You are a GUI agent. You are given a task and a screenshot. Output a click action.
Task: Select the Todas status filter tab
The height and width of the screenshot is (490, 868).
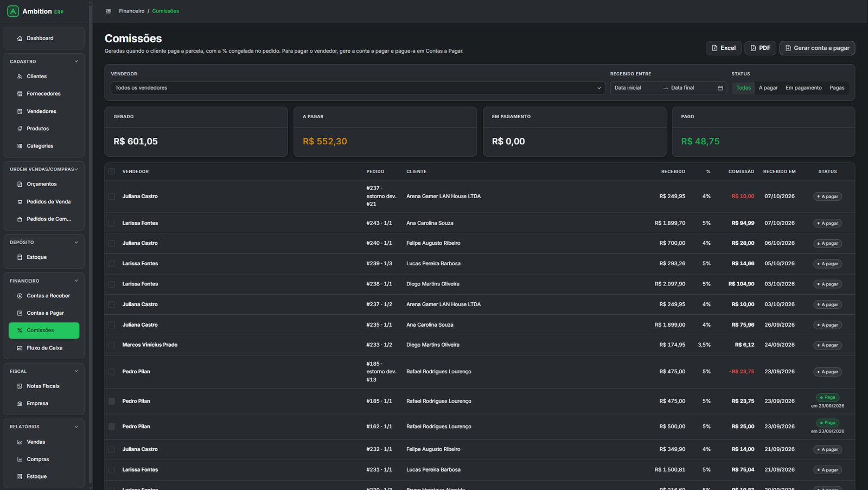744,88
